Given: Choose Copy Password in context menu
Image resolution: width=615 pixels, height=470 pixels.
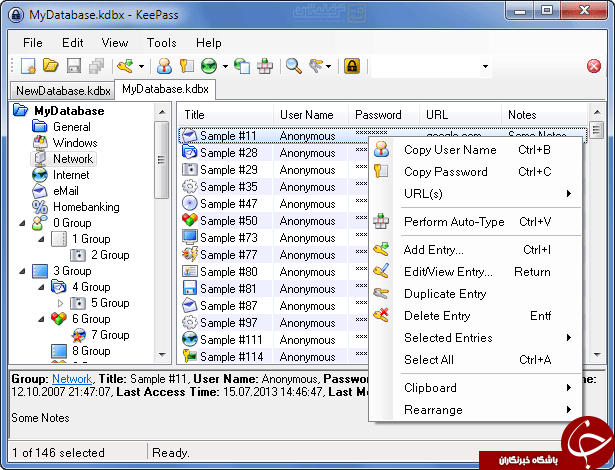Looking at the screenshot, I should 475,172.
